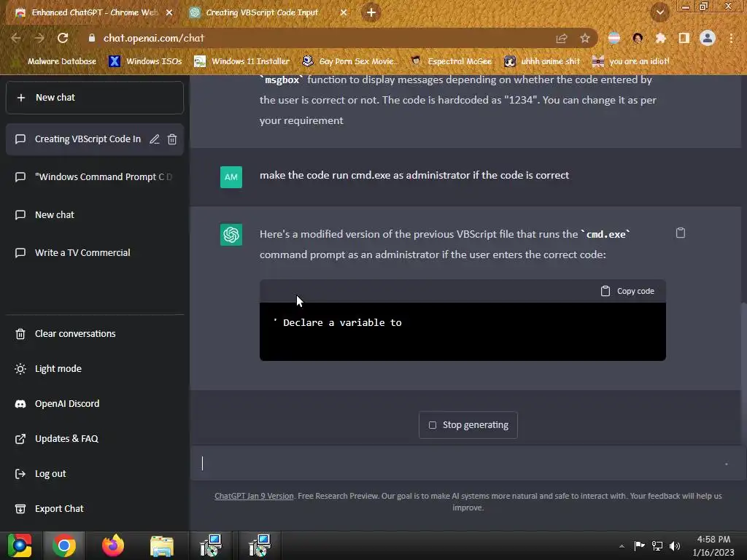Screen dimensions: 747x560
Task: Click the AM user avatar on the message
Action: [231, 177]
